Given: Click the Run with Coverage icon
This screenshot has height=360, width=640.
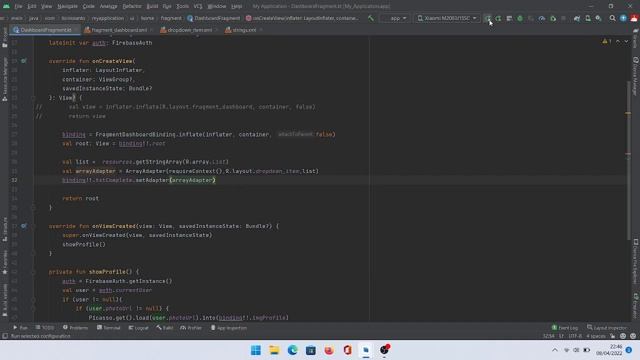Looking at the screenshot, I should 531,18.
